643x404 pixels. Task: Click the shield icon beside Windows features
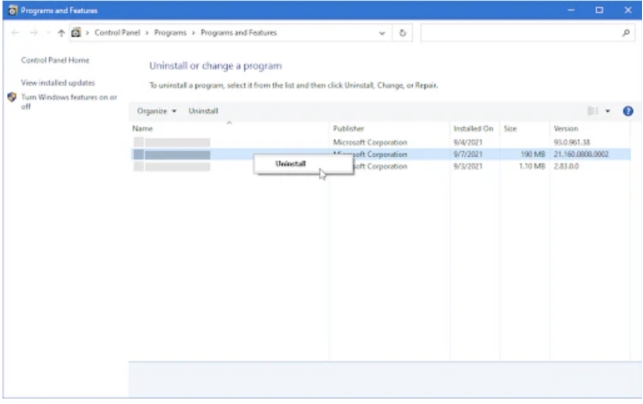pyautogui.click(x=12, y=97)
